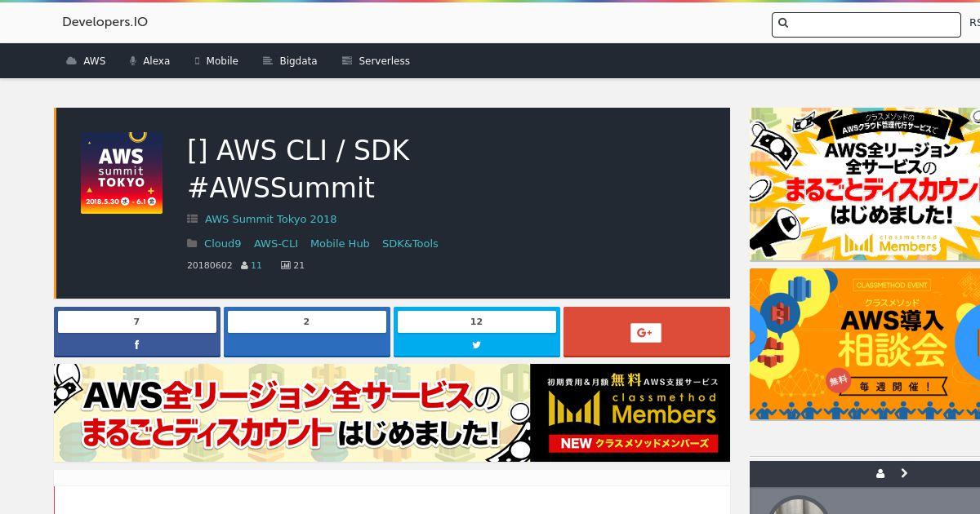This screenshot has height=514, width=980.
Task: Click the Google Plus G+ icon
Action: [x=645, y=332]
